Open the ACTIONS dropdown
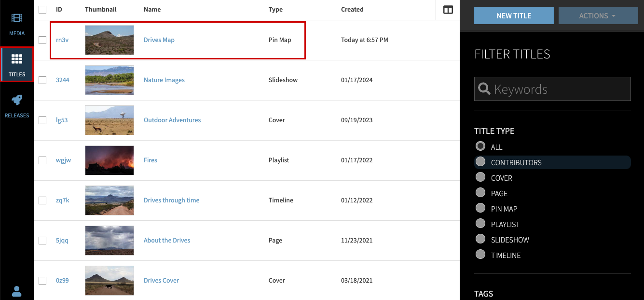644x300 pixels. 598,15
